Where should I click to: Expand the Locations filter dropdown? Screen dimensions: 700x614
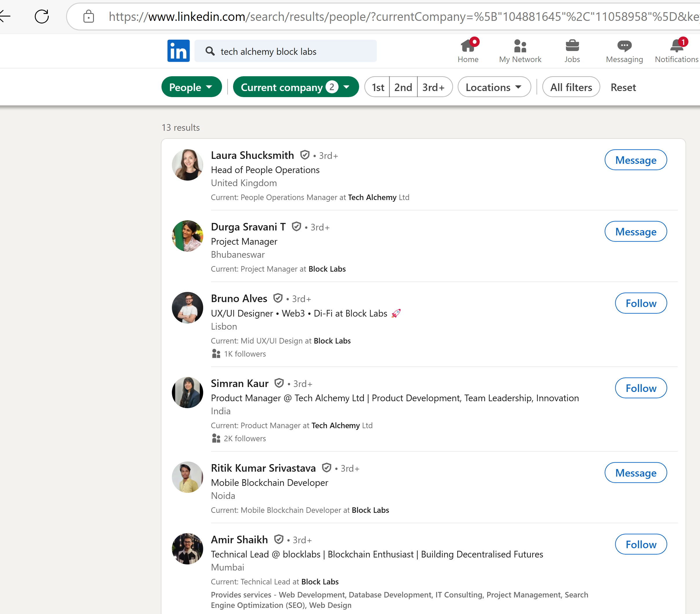pos(494,87)
